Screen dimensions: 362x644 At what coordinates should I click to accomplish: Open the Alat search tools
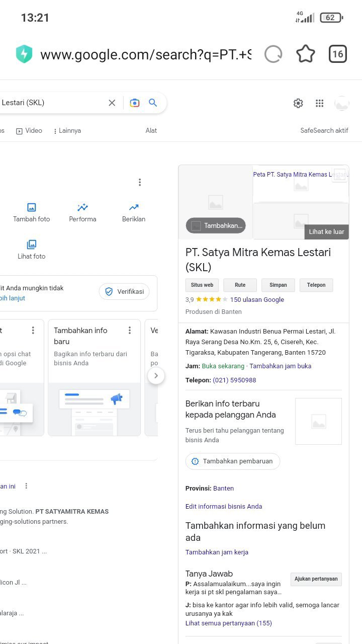click(151, 131)
